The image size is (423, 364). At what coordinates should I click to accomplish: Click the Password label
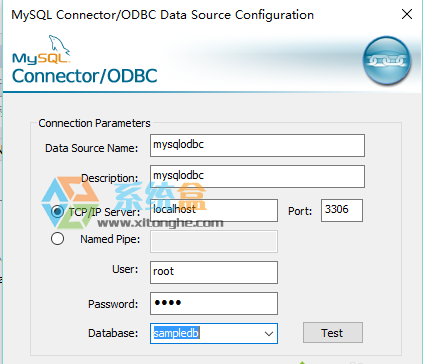pos(113,304)
